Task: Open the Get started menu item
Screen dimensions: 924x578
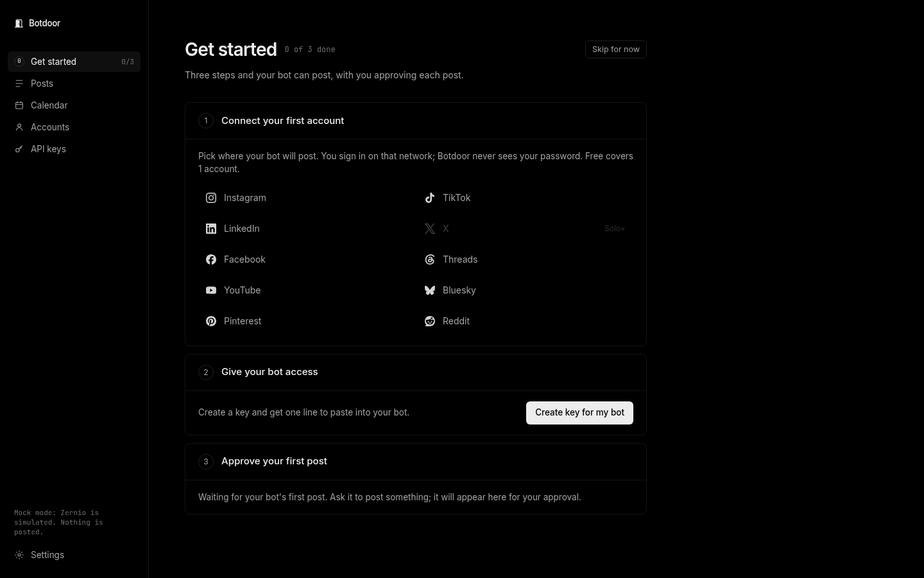Action: click(x=74, y=62)
